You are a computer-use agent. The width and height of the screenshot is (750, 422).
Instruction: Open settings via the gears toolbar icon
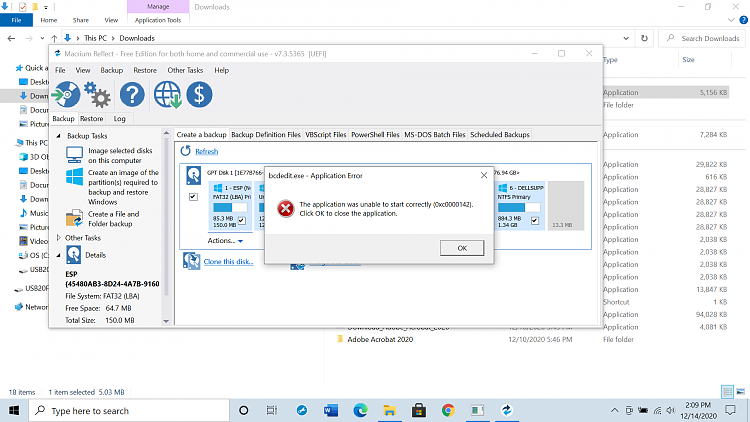point(97,95)
